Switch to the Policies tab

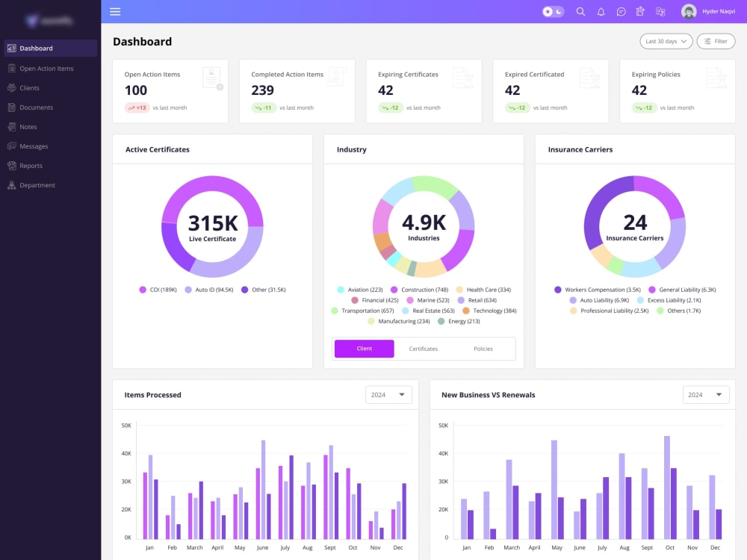point(483,349)
